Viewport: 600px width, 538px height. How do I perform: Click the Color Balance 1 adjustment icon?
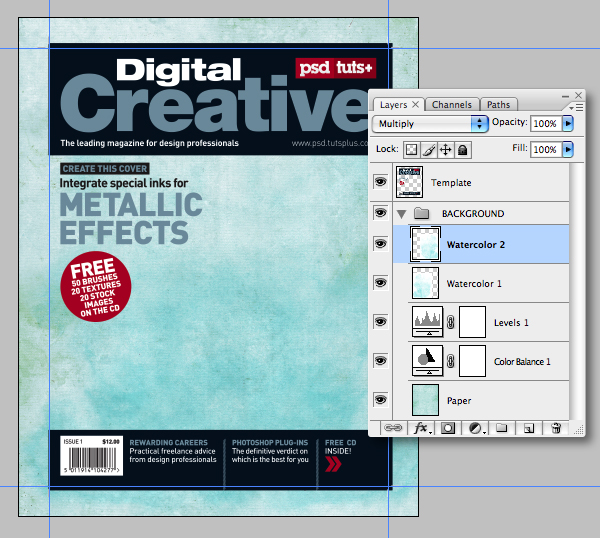click(427, 361)
